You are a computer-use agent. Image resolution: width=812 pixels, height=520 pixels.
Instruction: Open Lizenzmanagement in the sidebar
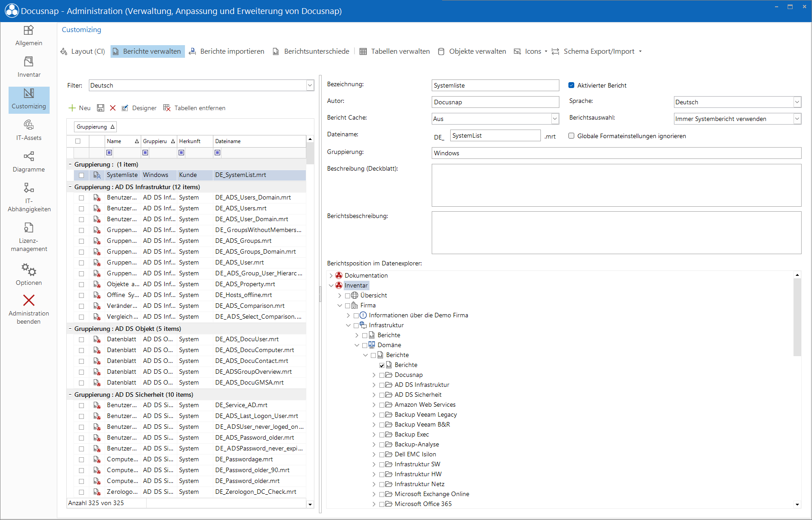point(29,237)
